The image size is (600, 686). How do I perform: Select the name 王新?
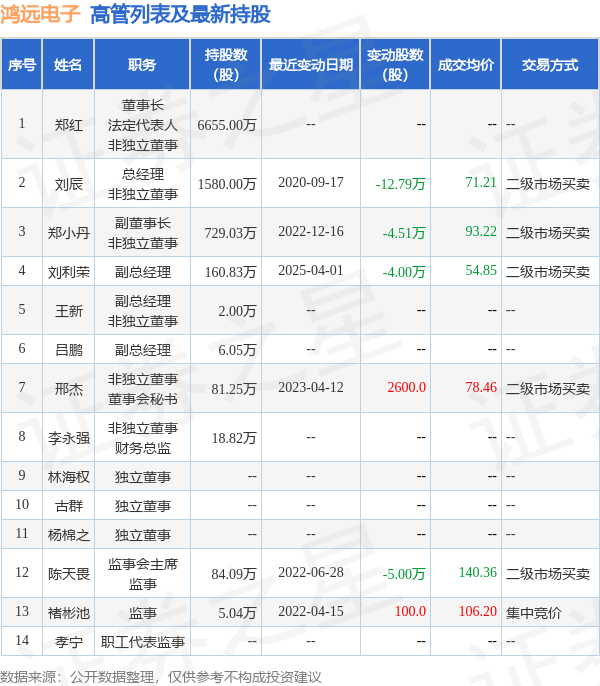point(69,311)
